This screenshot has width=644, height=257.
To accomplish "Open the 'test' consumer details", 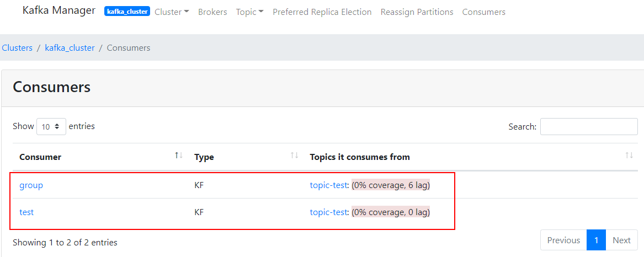I will [x=26, y=212].
